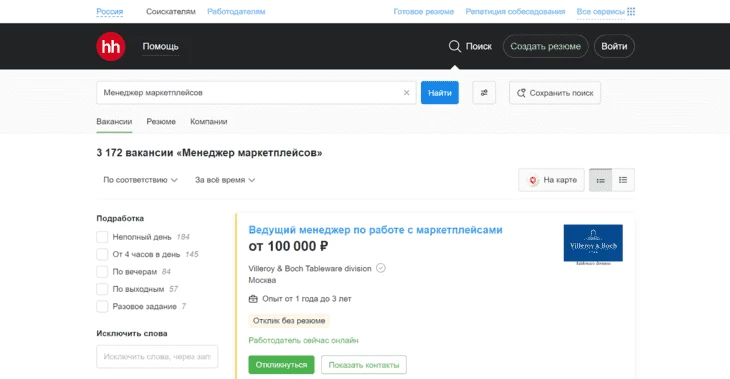Click the map pin icon На карте
The height and width of the screenshot is (379, 730).
click(x=533, y=180)
